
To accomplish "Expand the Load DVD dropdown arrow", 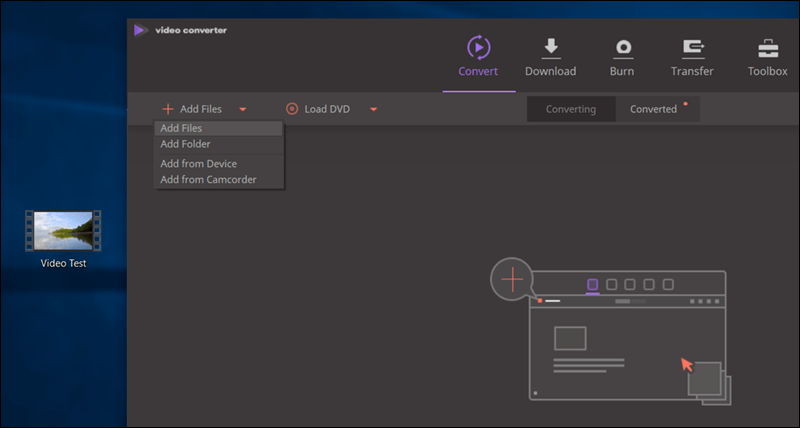I will (373, 109).
